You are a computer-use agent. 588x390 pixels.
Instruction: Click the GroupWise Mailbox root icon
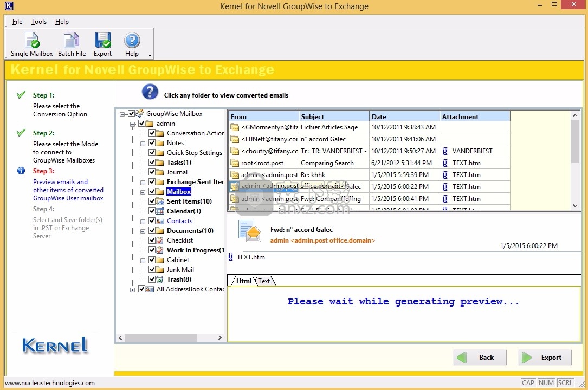pyautogui.click(x=139, y=113)
